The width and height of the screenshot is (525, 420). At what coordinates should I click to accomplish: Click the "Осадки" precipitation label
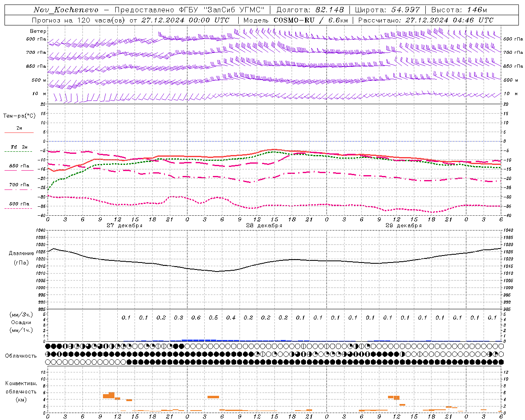21,322
